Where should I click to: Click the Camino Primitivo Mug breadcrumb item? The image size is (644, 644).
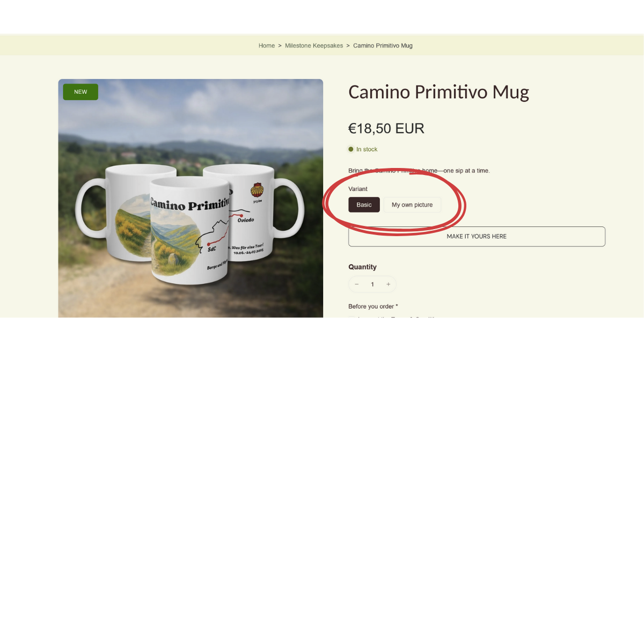click(x=383, y=46)
